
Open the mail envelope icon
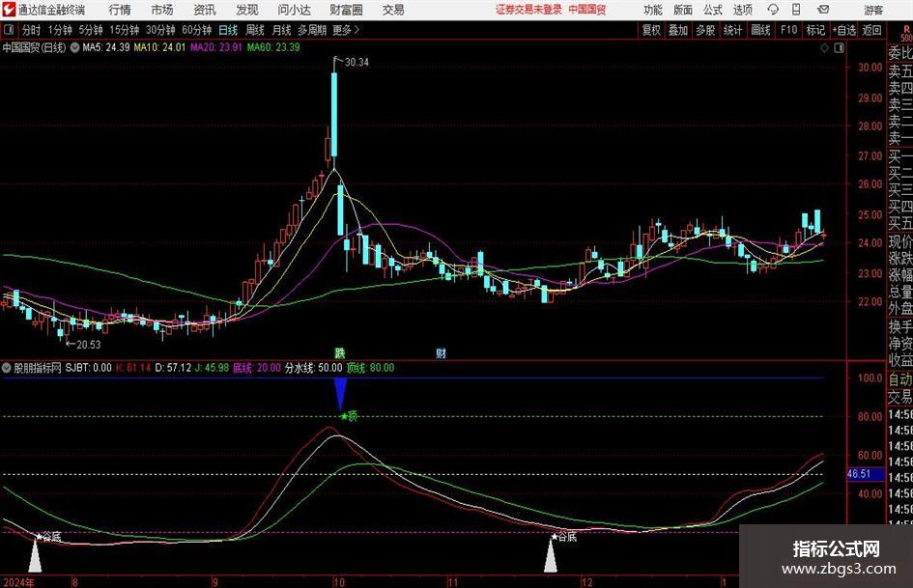[823, 10]
